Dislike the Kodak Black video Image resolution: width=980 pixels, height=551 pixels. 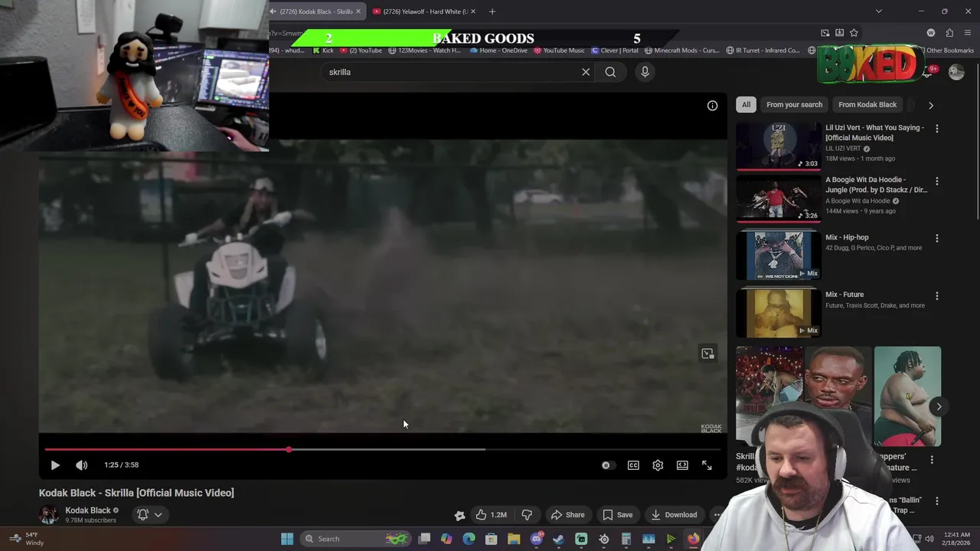click(527, 515)
